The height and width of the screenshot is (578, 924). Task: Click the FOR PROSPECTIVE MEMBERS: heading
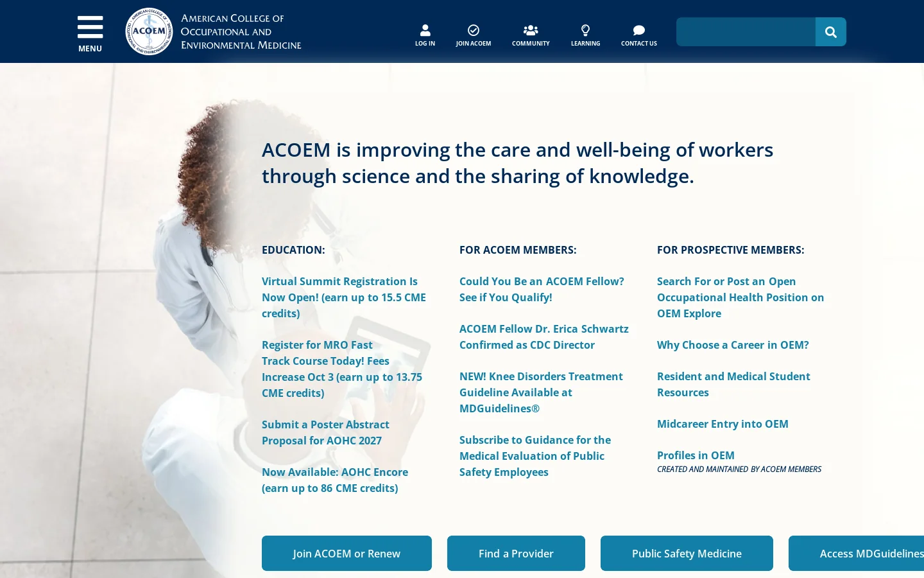click(730, 250)
